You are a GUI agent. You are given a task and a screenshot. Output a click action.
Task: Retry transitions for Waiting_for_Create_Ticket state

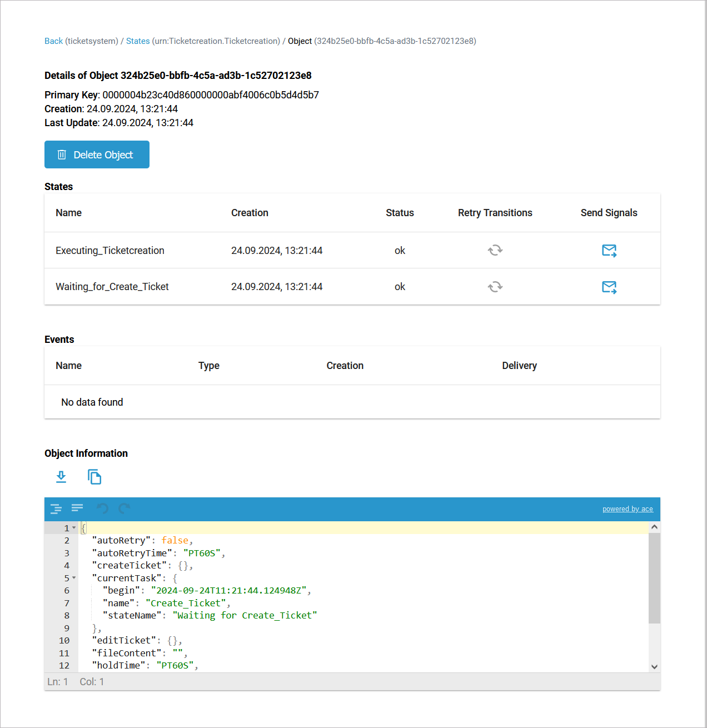click(x=495, y=287)
